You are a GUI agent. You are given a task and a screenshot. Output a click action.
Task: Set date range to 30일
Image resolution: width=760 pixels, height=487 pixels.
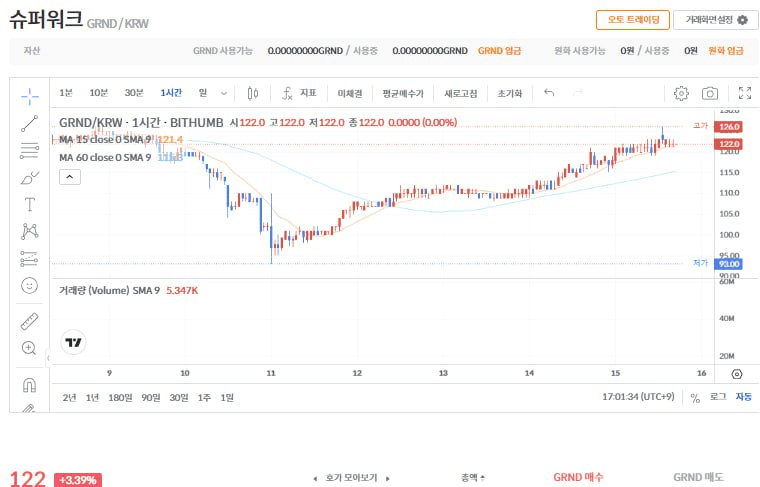click(179, 397)
